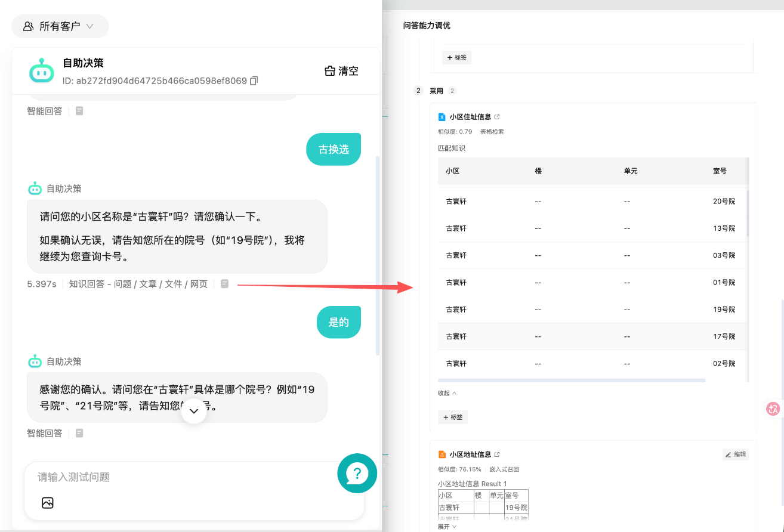Expand the result with 展开
Viewport: 784px width, 532px height.
pos(447,527)
